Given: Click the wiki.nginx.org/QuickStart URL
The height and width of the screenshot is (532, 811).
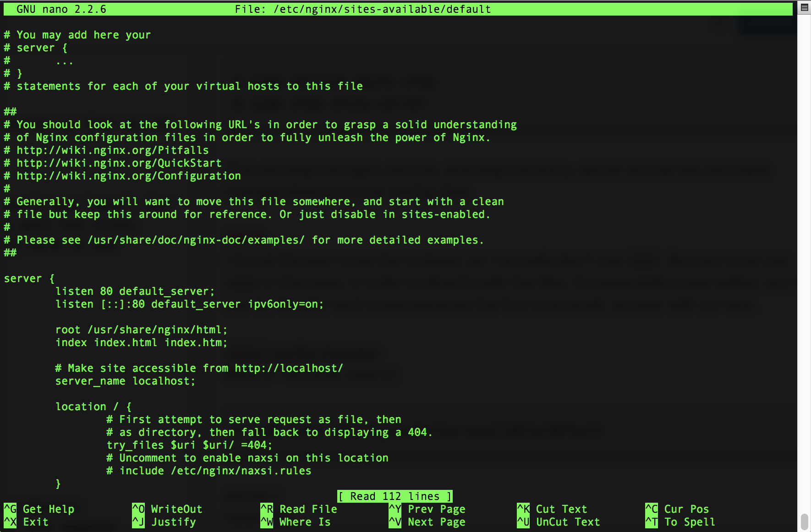Looking at the screenshot, I should (119, 163).
